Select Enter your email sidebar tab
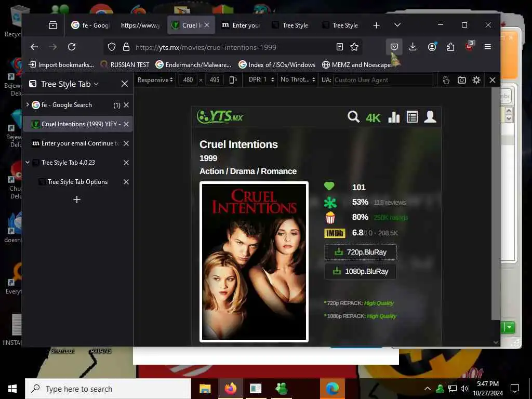The width and height of the screenshot is (532, 399). (78, 143)
